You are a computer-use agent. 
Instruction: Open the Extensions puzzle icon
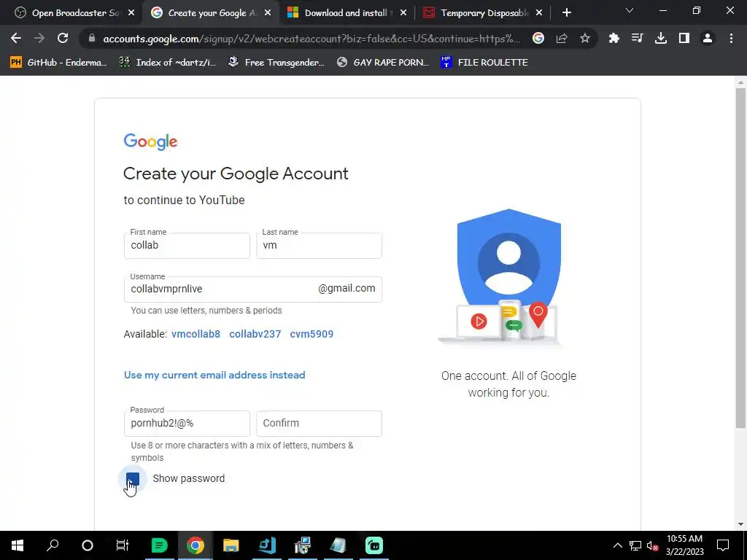(614, 38)
